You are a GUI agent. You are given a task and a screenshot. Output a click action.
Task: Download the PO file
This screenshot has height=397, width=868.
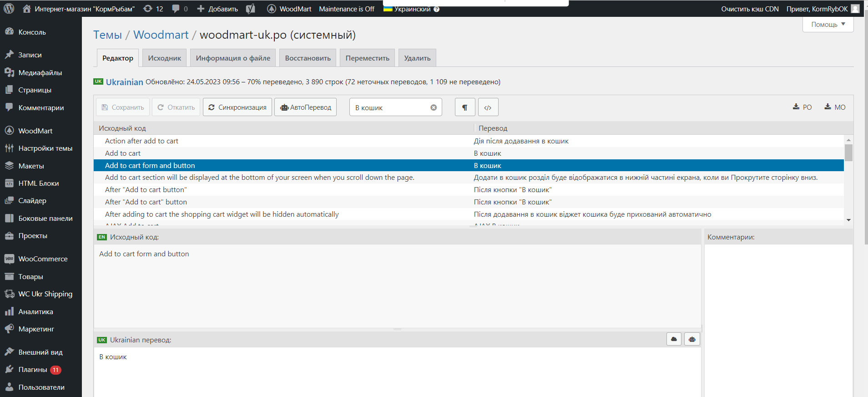802,107
